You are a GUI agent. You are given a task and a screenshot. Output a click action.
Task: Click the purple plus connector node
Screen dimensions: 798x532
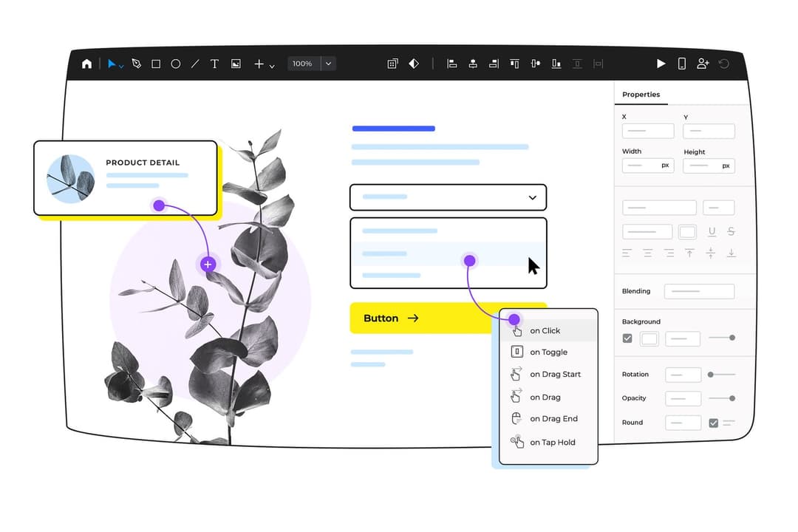[208, 265]
